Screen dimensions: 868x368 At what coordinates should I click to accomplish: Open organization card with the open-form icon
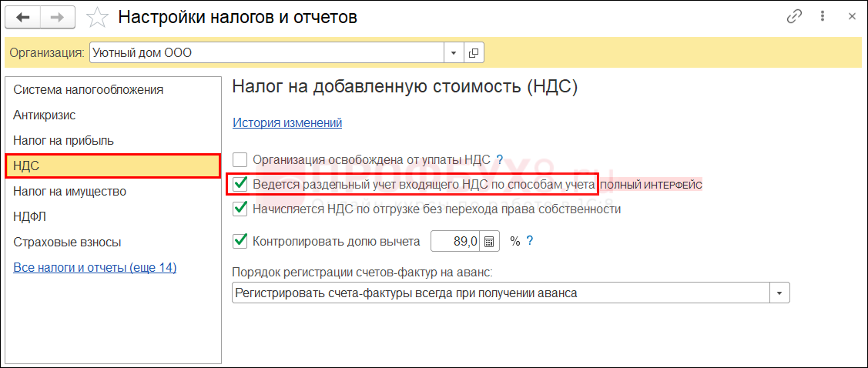point(474,53)
